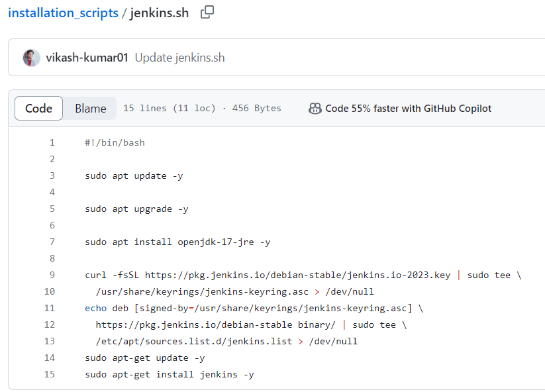Select line number 3
Image resolution: width=545 pixels, height=392 pixels.
pyautogui.click(x=52, y=175)
